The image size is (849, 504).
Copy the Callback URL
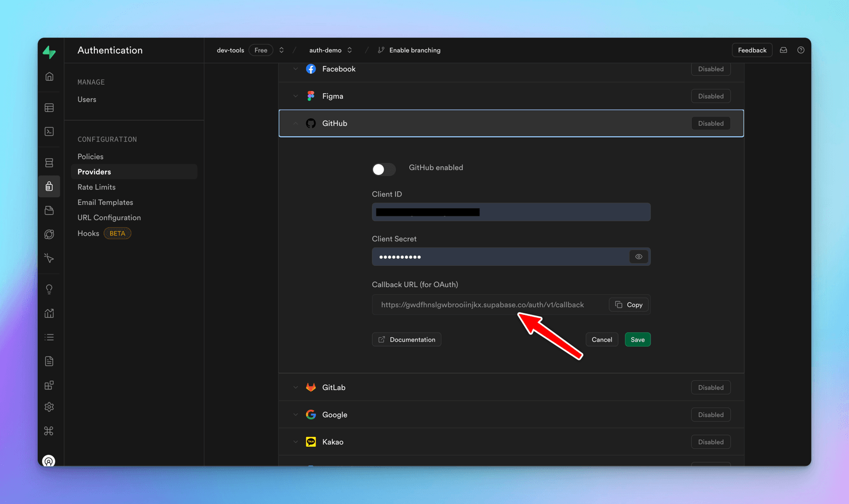(629, 305)
